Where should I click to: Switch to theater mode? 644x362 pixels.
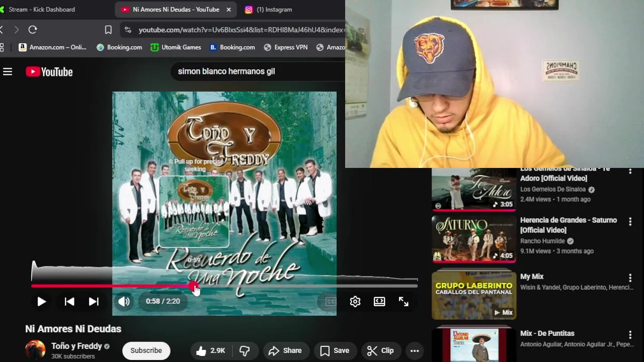click(379, 301)
